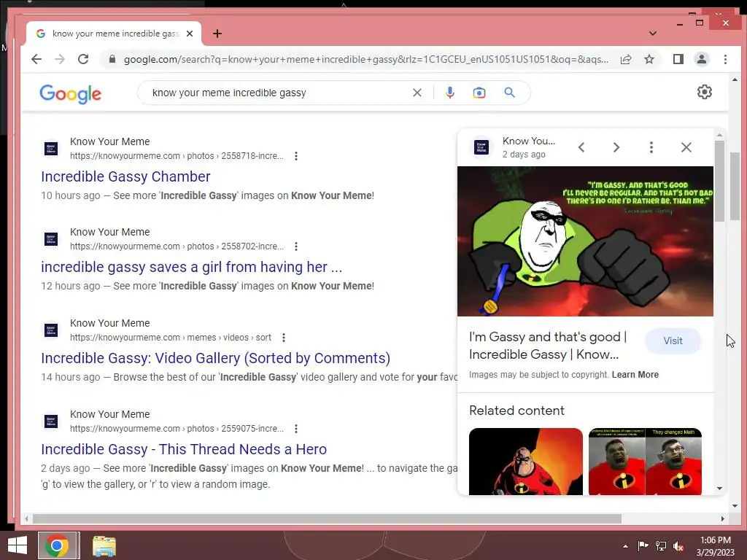
Task: Open the taskbar clock and date
Action: 715,546
